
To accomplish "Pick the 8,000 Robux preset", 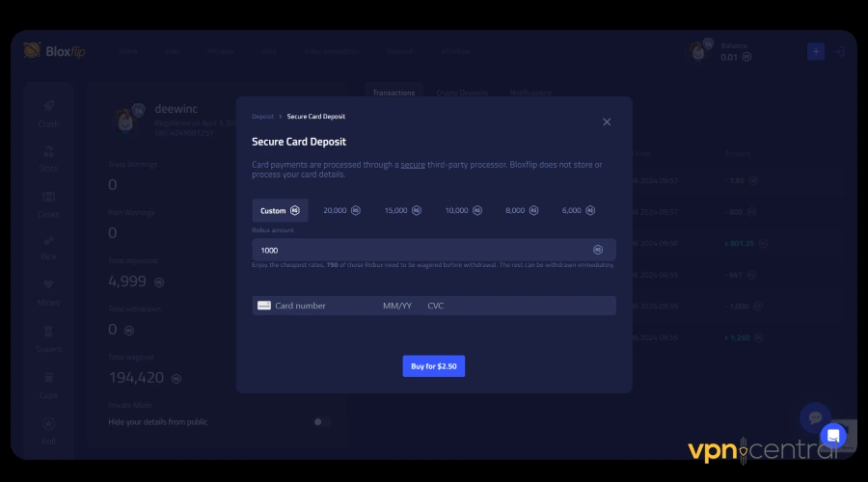I will coord(522,210).
